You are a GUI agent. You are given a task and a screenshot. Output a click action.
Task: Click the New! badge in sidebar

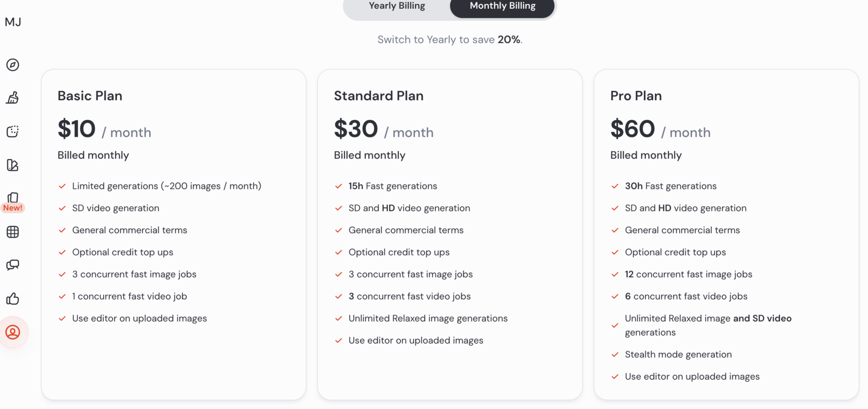(13, 208)
